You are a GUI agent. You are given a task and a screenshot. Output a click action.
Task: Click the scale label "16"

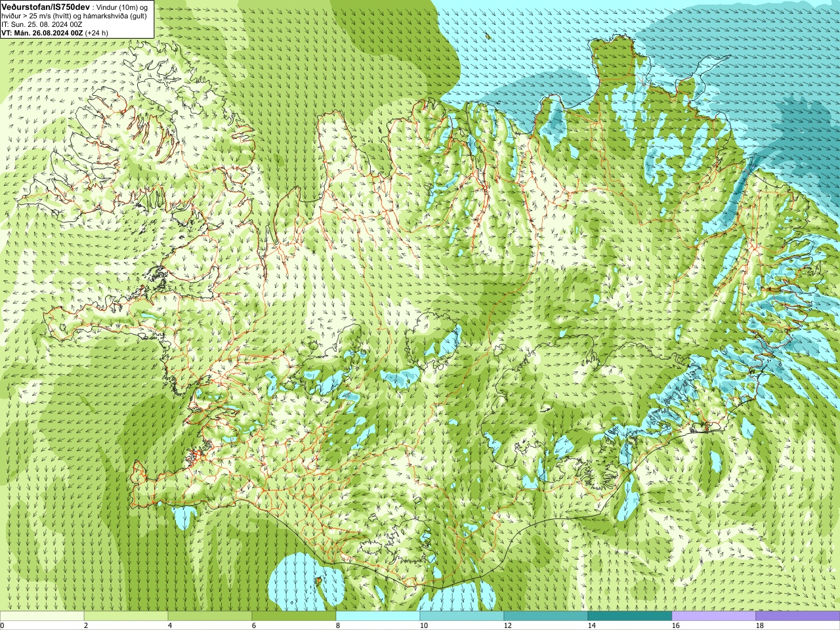click(x=675, y=626)
